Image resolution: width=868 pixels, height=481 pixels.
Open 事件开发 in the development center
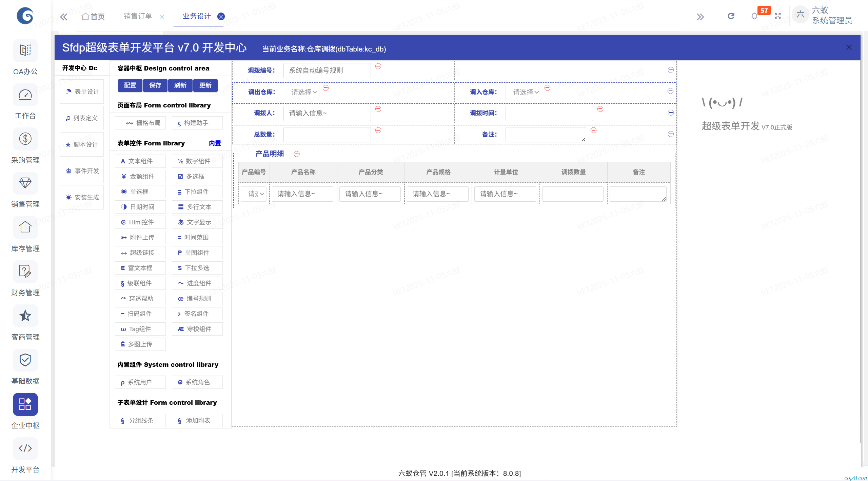tap(81, 171)
